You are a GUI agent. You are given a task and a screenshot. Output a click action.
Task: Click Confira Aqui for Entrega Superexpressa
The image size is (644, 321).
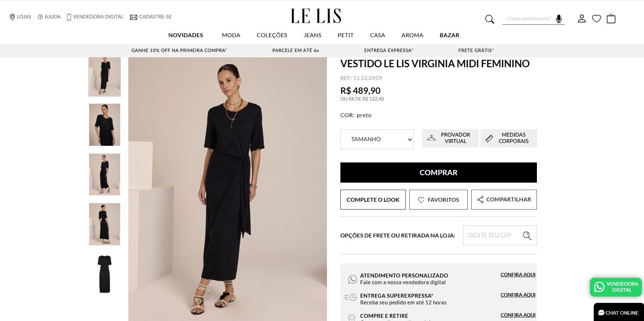518,295
